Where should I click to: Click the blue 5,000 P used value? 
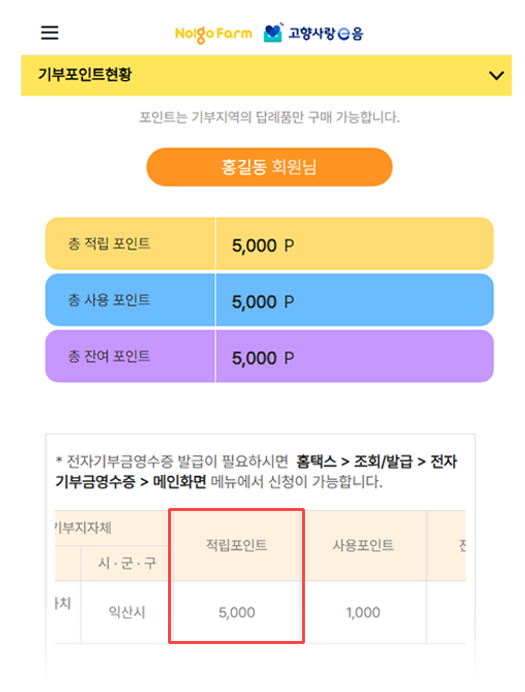coord(263,302)
